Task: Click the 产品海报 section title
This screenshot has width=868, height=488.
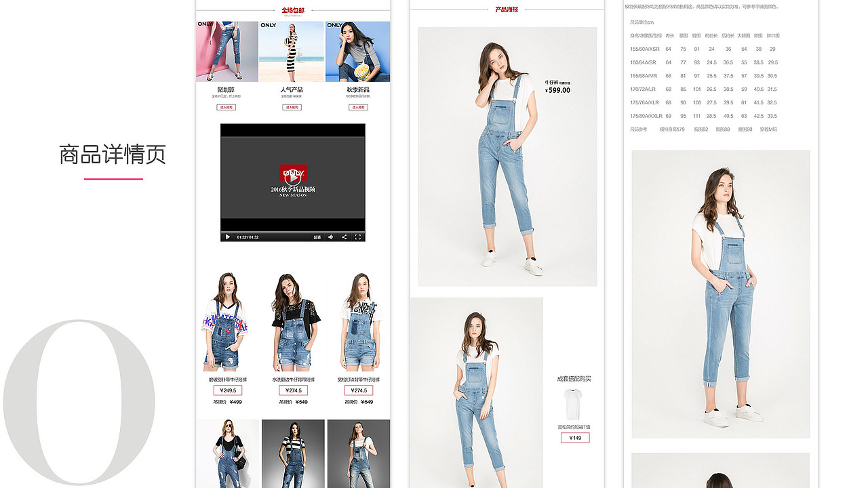Action: pyautogui.click(x=507, y=9)
